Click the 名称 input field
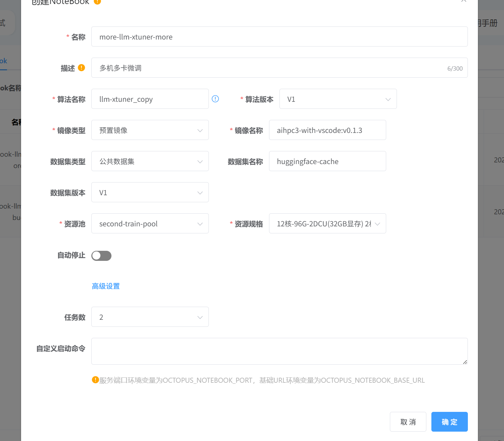The height and width of the screenshot is (441, 504). pyautogui.click(x=279, y=37)
